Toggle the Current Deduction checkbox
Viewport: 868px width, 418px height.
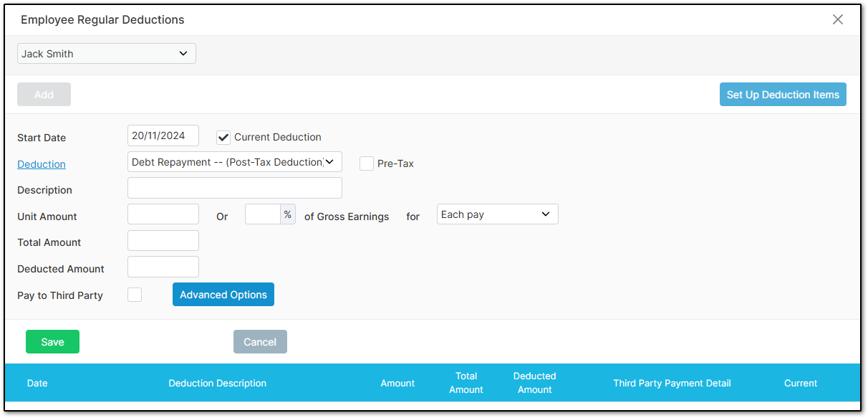tap(223, 137)
